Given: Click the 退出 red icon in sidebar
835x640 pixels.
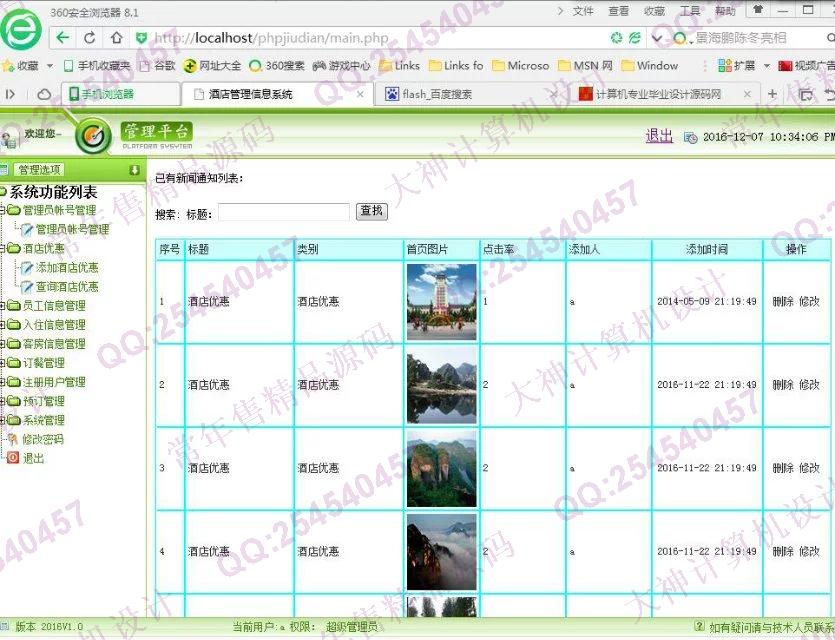Looking at the screenshot, I should (13, 458).
